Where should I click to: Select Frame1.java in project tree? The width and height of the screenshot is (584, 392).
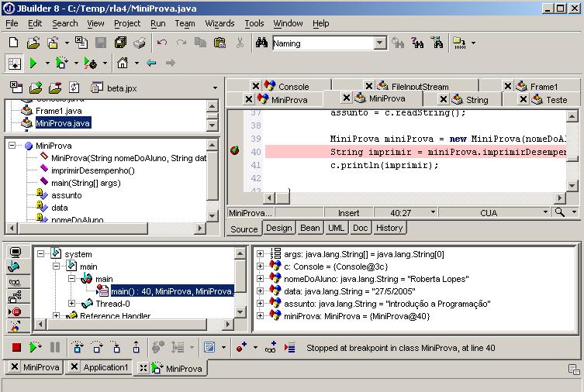(x=58, y=111)
